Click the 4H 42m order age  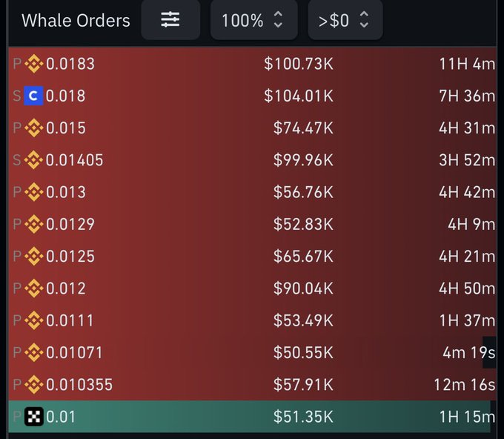[468, 192]
